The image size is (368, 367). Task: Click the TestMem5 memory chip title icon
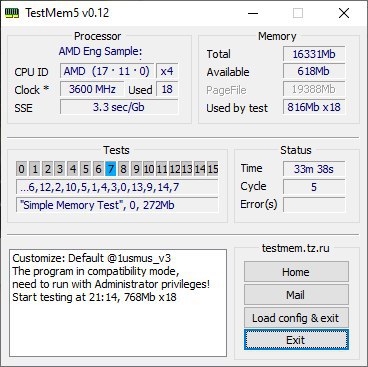pyautogui.click(x=12, y=14)
